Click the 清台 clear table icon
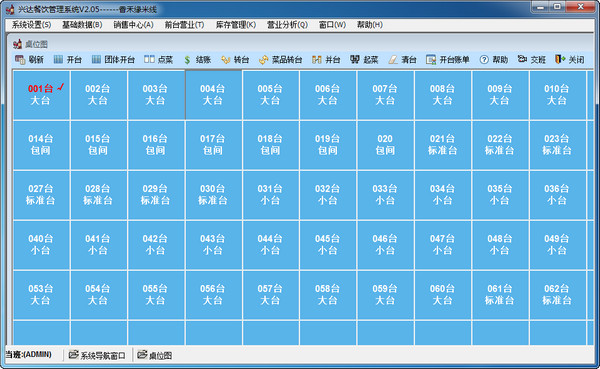The width and height of the screenshot is (600, 369). [x=393, y=60]
